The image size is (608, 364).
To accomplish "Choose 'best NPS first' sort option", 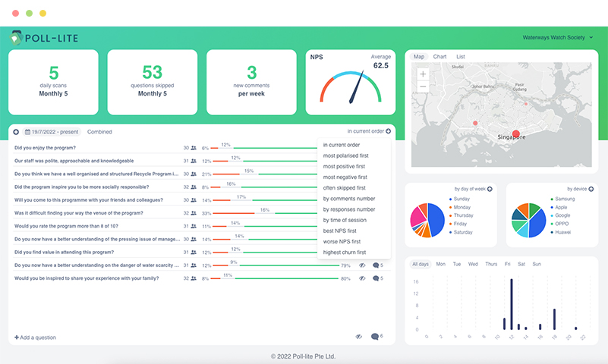I will click(x=339, y=231).
